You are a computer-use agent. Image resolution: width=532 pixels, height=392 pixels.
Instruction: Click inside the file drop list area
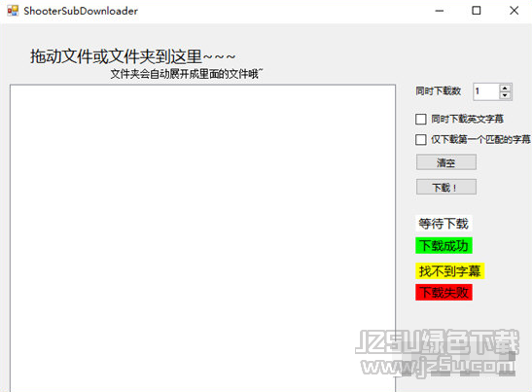[202, 238]
